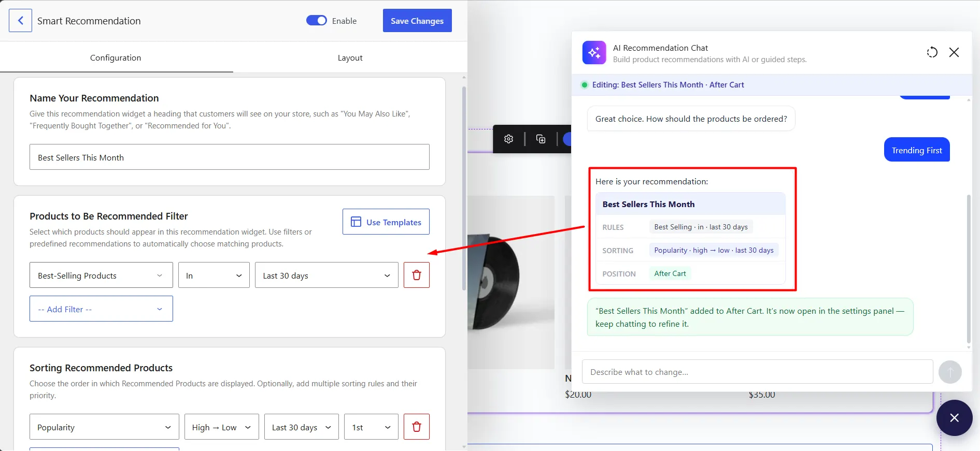Viewport: 980px width, 451px height.
Task: Open the filter's Last 30 days dropdown
Action: point(326,275)
